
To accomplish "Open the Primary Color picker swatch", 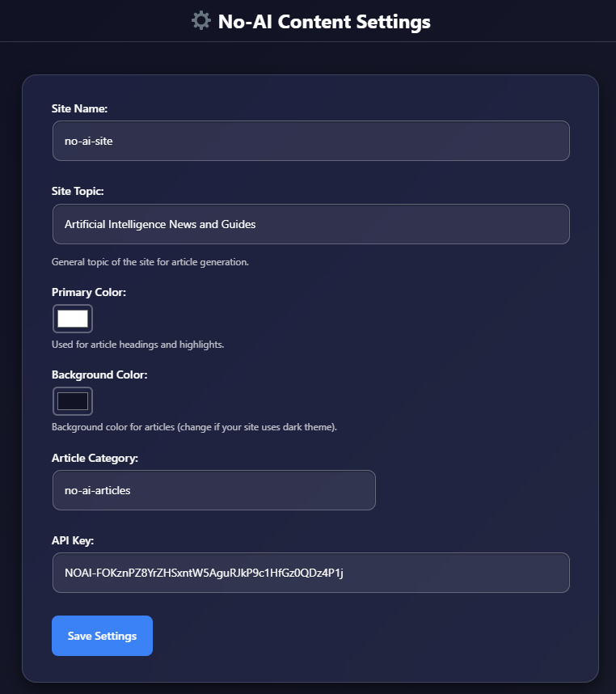I will 72,318.
